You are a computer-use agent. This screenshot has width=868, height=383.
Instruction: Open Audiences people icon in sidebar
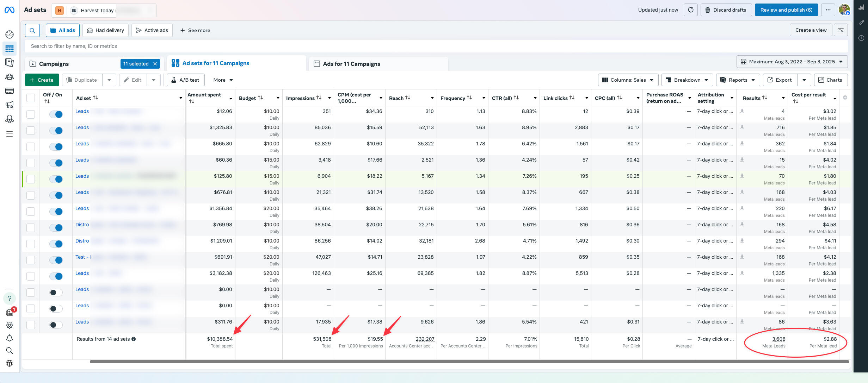coord(10,77)
